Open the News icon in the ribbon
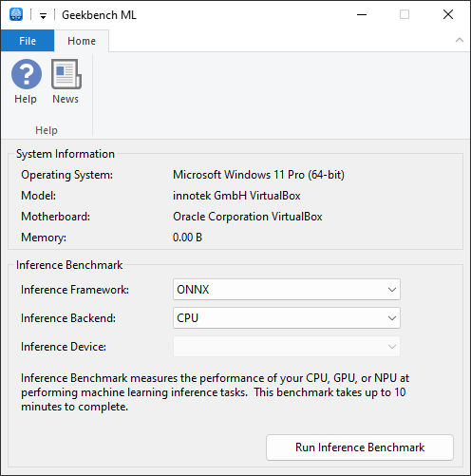This screenshot has width=471, height=476. click(x=66, y=82)
